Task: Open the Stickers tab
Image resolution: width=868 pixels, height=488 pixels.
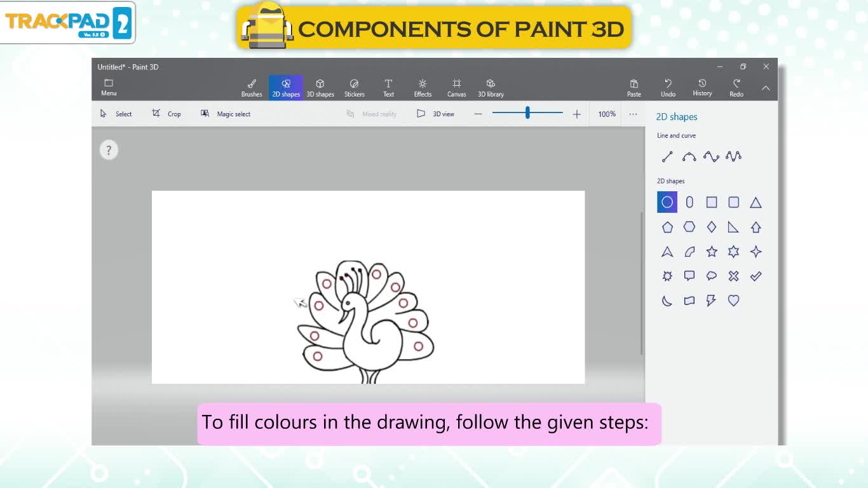Action: pyautogui.click(x=355, y=88)
